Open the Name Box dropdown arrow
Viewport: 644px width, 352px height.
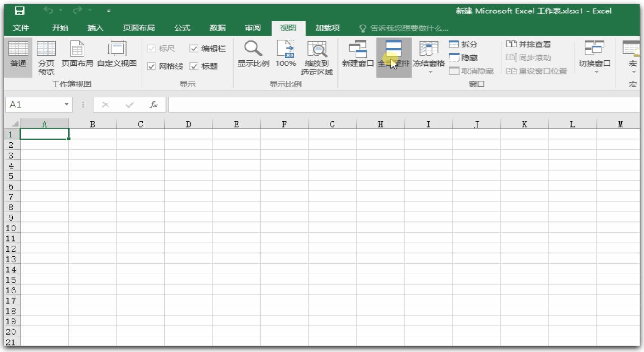(67, 104)
